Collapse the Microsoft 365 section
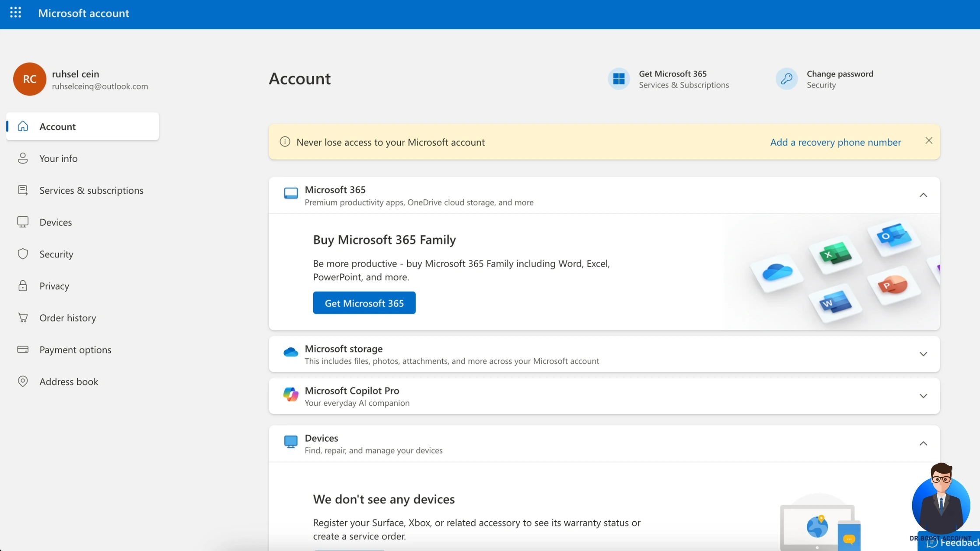The height and width of the screenshot is (551, 980). pos(923,195)
